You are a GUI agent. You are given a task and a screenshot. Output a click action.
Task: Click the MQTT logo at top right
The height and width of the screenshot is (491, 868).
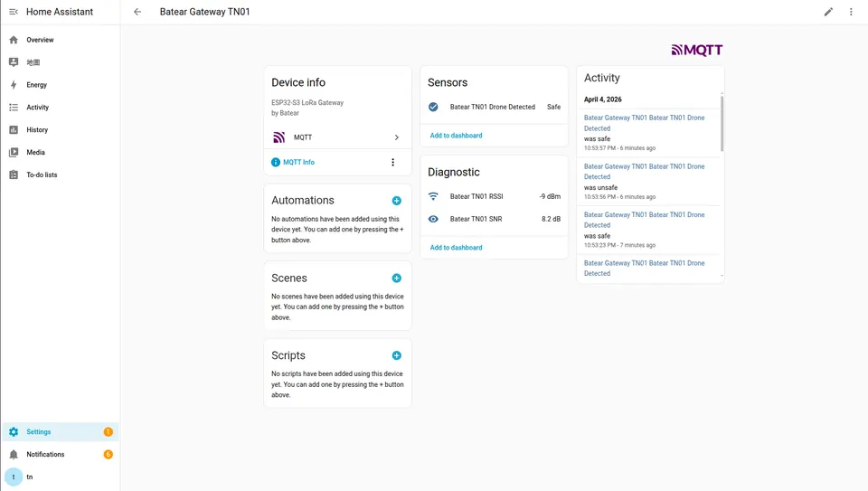click(697, 51)
